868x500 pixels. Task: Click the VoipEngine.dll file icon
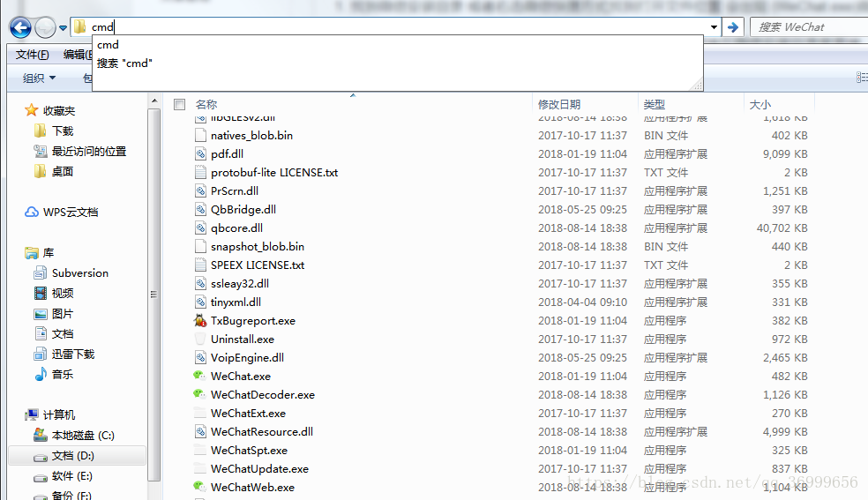pyautogui.click(x=201, y=358)
